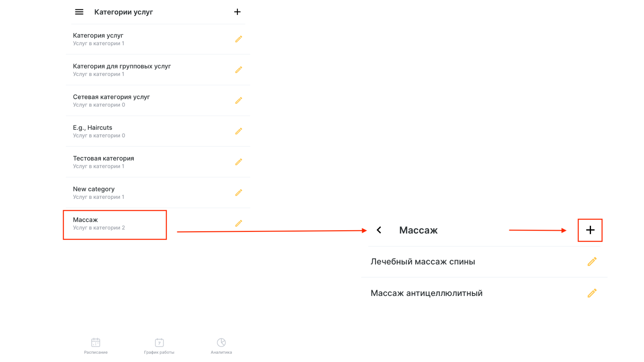644x362 pixels.
Task: Edit Сетевая категория услуг pencil icon
Action: [x=238, y=101]
